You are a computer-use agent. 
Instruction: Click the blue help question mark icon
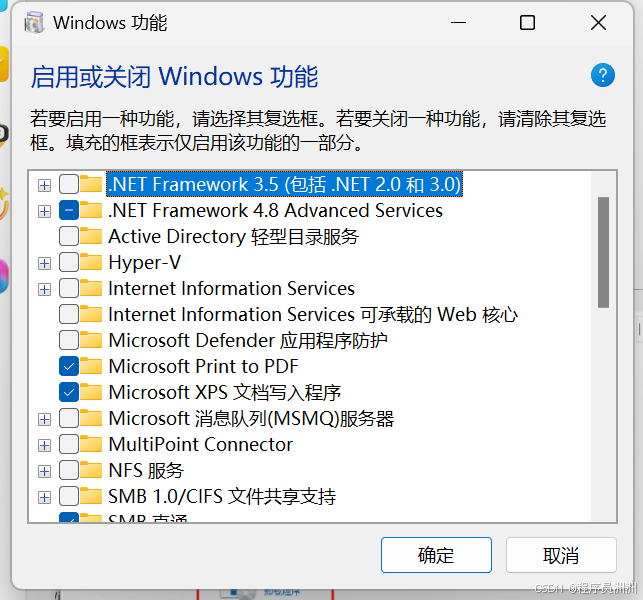click(602, 75)
